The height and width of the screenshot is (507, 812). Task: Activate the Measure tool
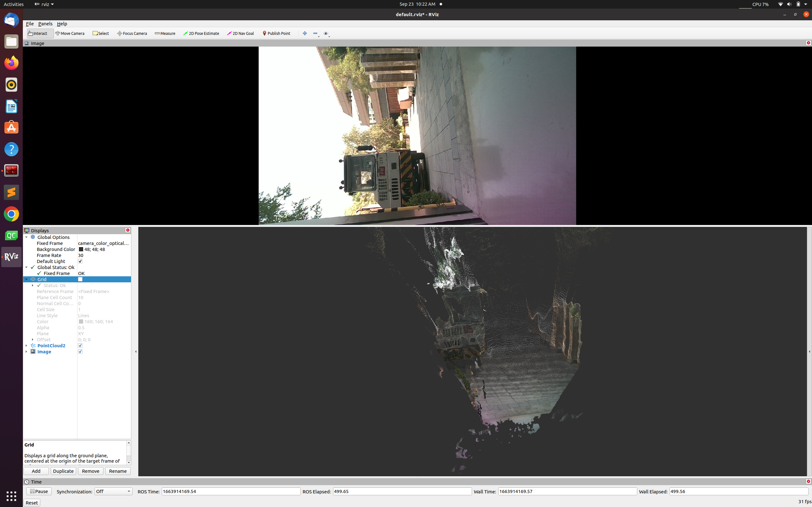coord(165,33)
